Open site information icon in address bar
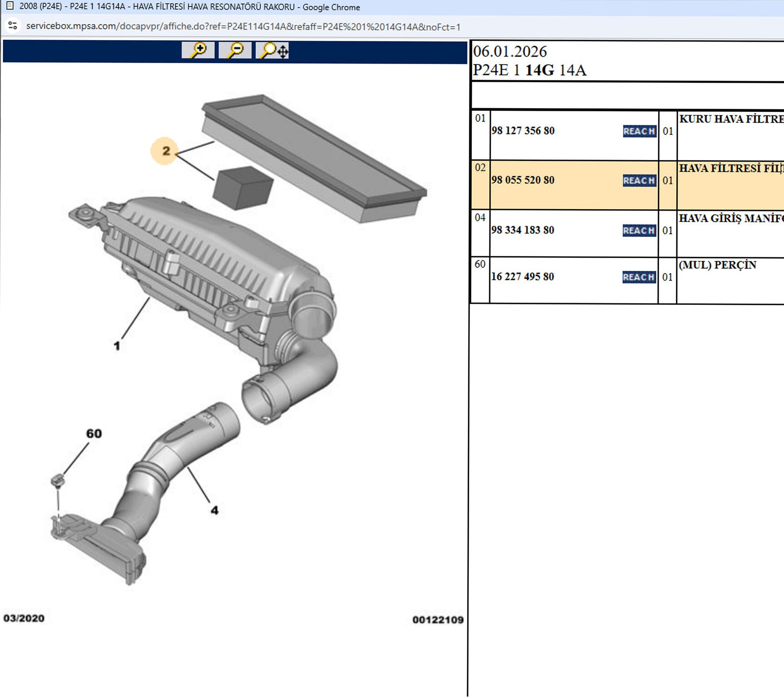Screen dimensions: 784x698 click(x=13, y=26)
